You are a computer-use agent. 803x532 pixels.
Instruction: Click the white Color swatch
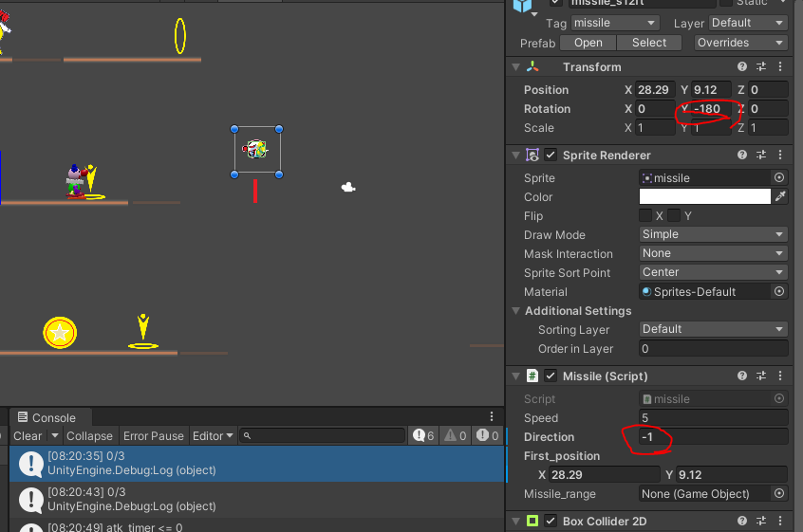(704, 196)
